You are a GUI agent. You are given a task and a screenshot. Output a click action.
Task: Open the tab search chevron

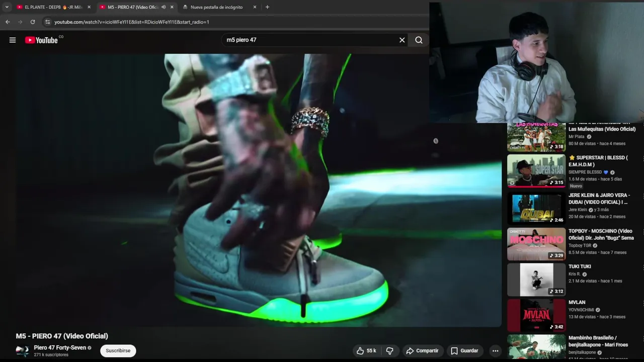7,7
